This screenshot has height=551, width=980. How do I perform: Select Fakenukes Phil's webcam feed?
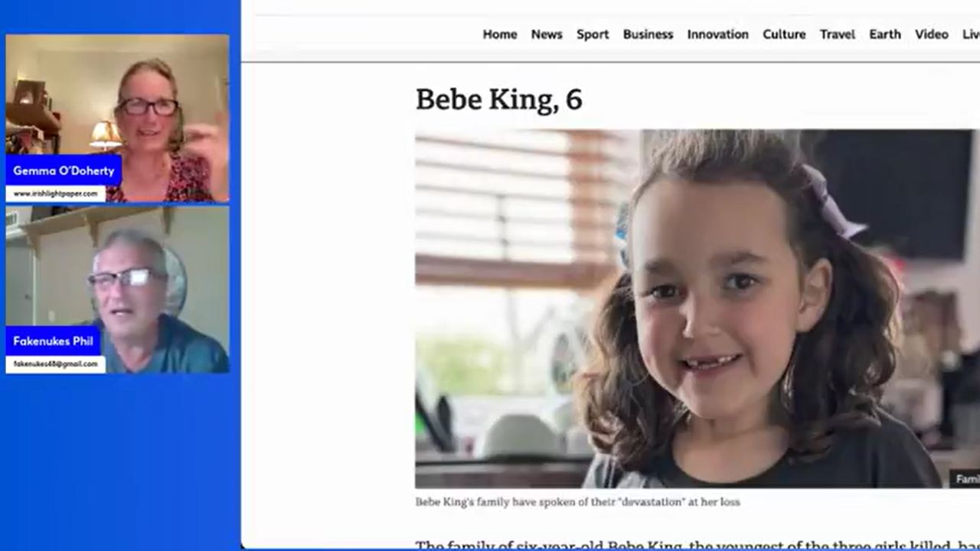click(117, 289)
